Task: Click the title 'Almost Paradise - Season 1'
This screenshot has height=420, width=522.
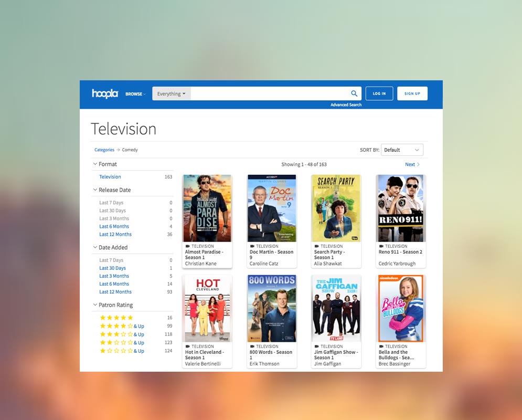Action: pyautogui.click(x=204, y=255)
